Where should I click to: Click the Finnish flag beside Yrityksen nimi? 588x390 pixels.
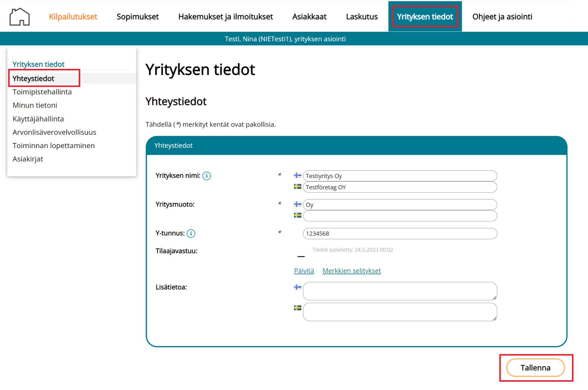(x=298, y=175)
